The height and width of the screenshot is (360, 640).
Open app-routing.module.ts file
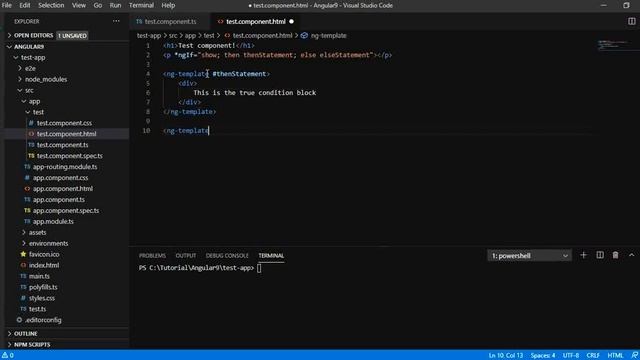[65, 167]
